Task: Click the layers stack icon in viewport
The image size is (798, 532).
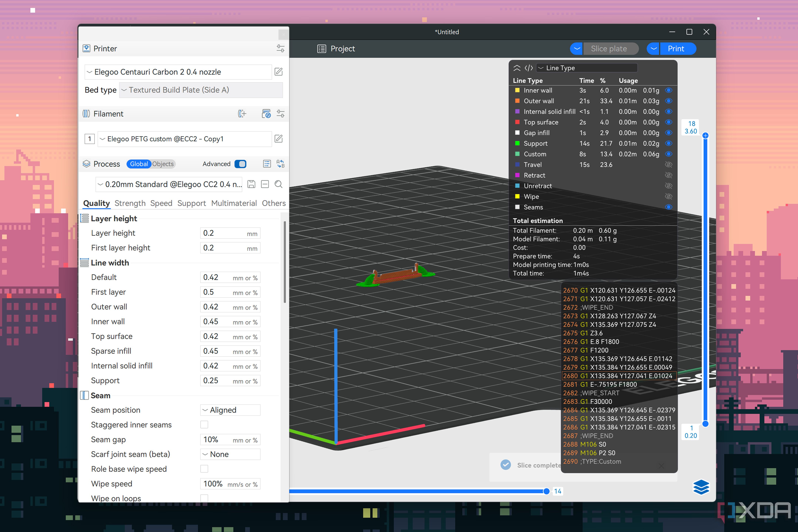Action: (701, 487)
